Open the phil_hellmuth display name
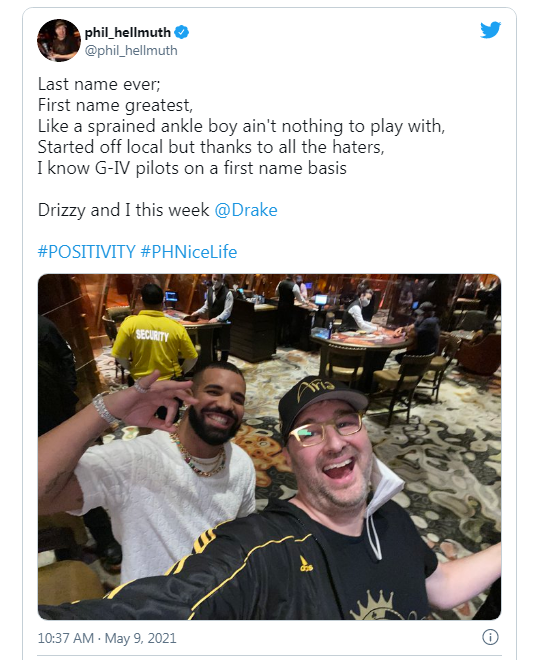The image size is (540, 660). 128,32
